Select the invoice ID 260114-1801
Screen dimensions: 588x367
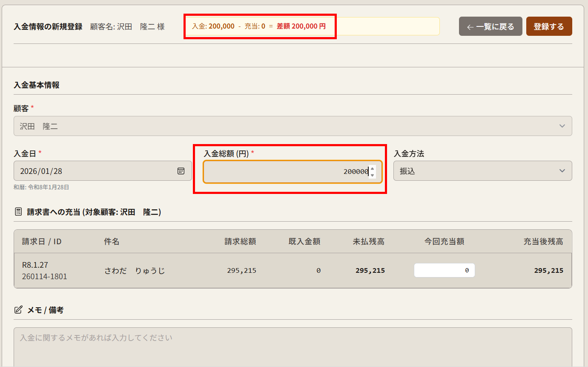click(x=45, y=277)
